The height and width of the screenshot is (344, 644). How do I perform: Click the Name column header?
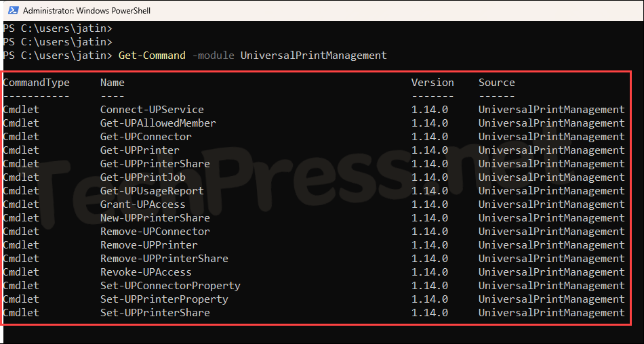click(x=113, y=83)
